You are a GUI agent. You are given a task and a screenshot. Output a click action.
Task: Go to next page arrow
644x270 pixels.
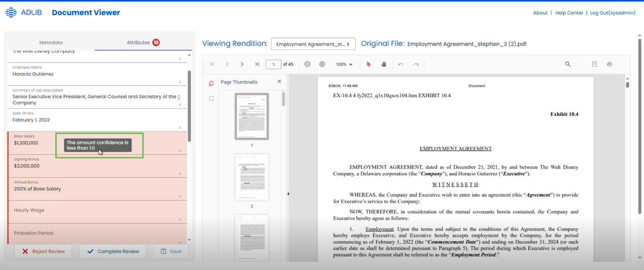click(x=242, y=64)
